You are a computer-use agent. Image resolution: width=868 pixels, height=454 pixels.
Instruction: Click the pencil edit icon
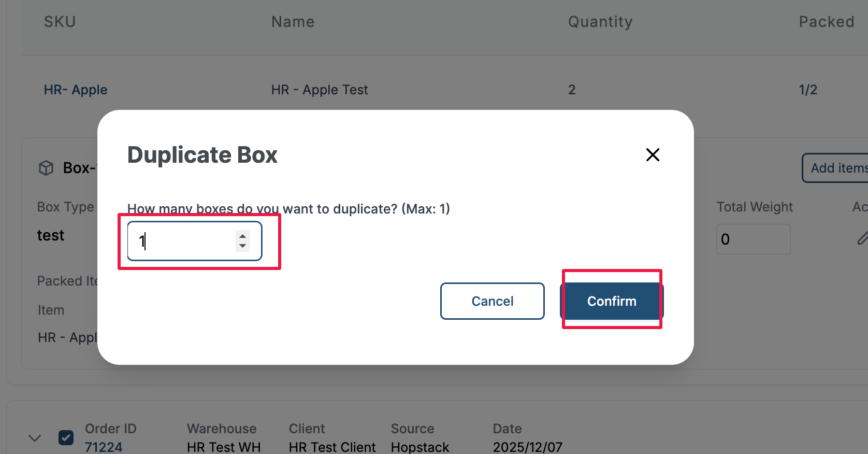[862, 238]
